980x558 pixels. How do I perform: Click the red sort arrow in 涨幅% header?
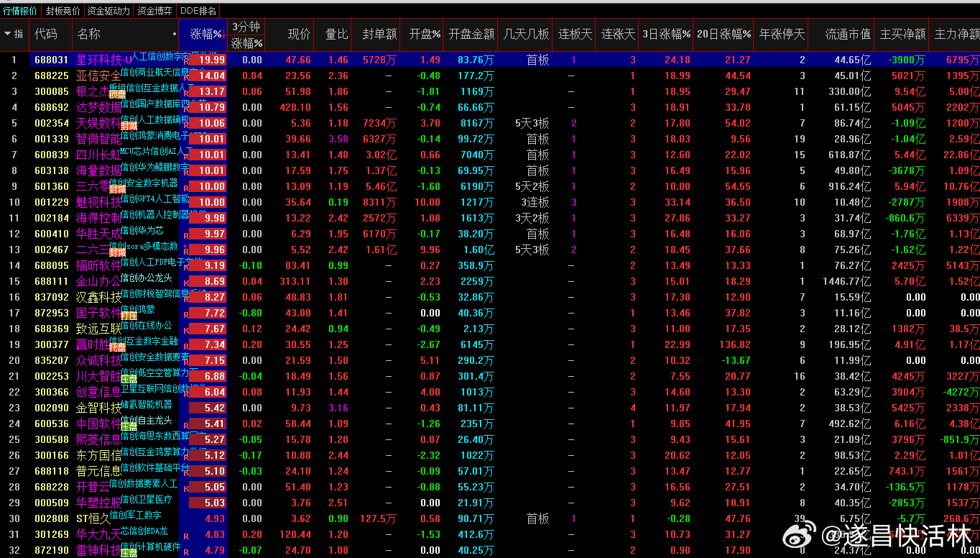[x=224, y=34]
